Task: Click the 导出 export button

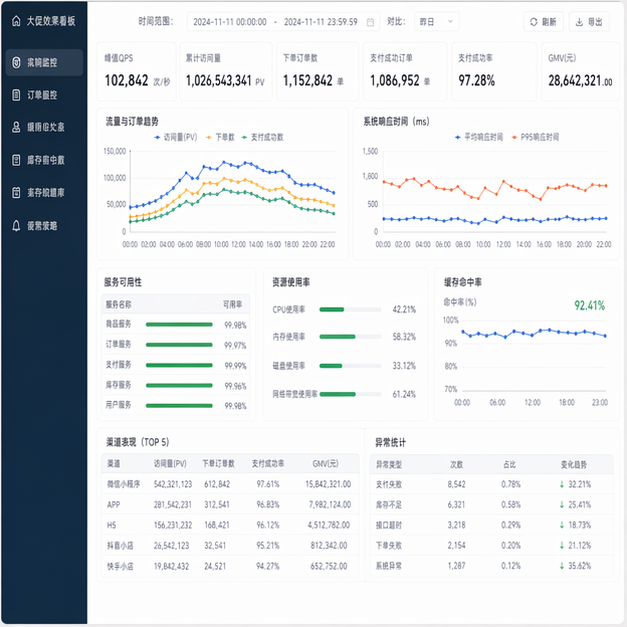Action: click(589, 22)
